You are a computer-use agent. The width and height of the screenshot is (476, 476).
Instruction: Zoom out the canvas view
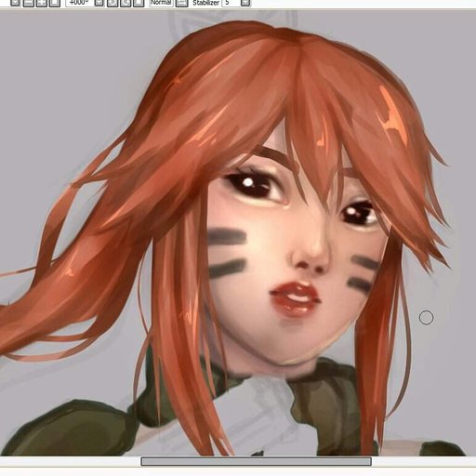click(x=29, y=3)
